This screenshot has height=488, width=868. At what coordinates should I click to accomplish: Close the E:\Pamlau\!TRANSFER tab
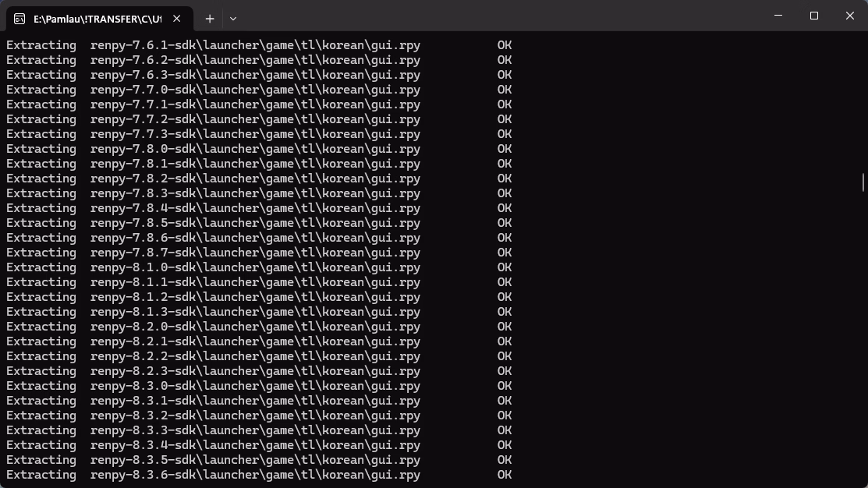176,19
